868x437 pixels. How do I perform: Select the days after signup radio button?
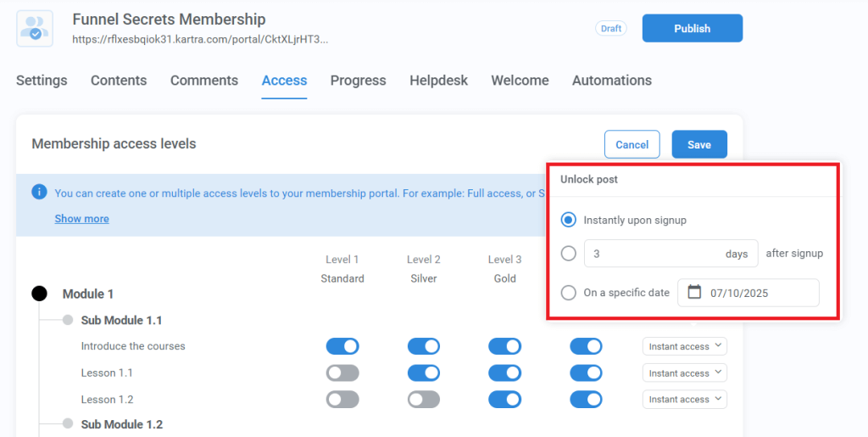coord(569,254)
